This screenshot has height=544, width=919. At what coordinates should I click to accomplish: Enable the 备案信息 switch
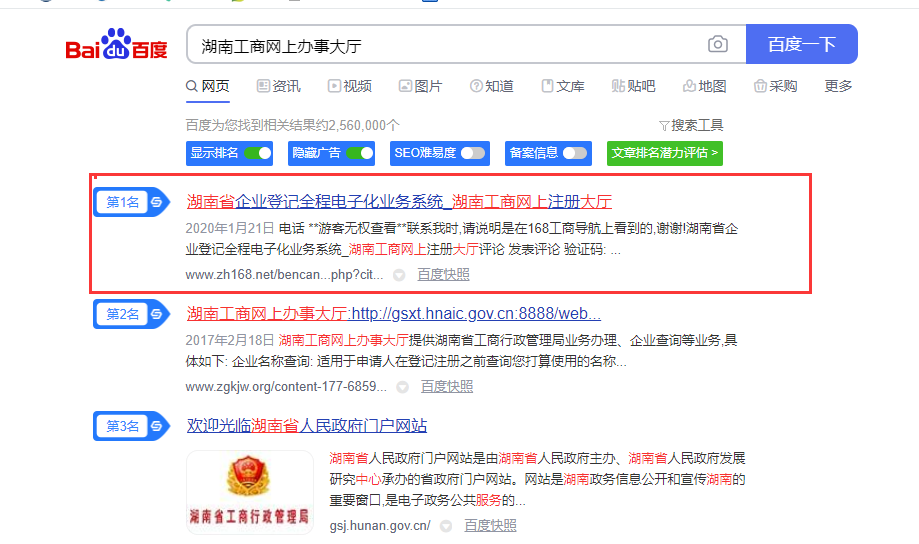575,153
